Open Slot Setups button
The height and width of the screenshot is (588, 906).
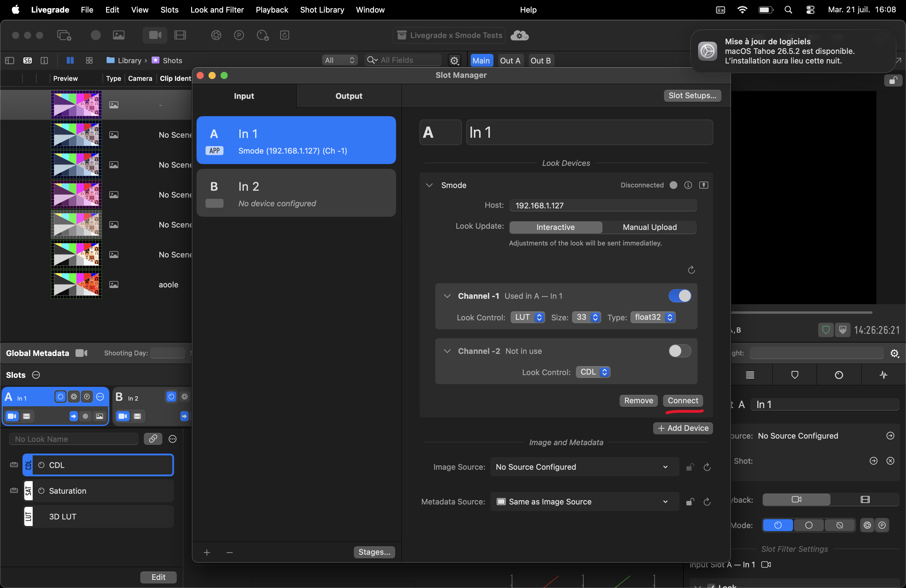[x=692, y=96]
